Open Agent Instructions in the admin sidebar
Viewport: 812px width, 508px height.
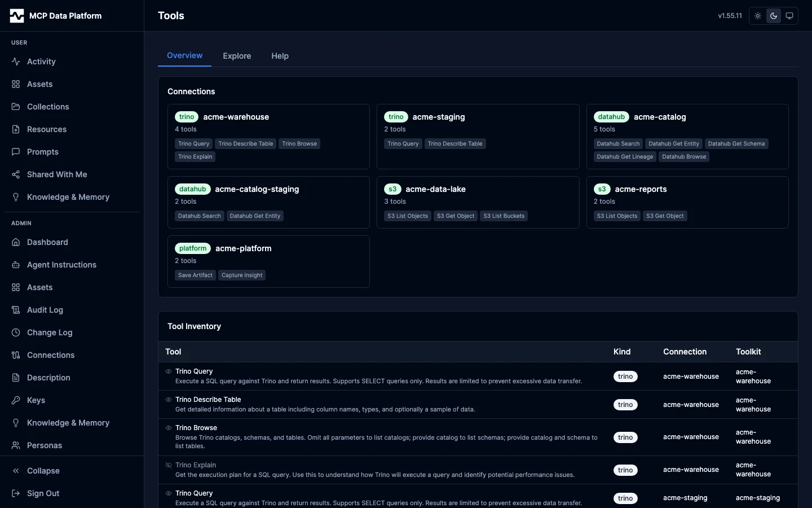point(61,265)
